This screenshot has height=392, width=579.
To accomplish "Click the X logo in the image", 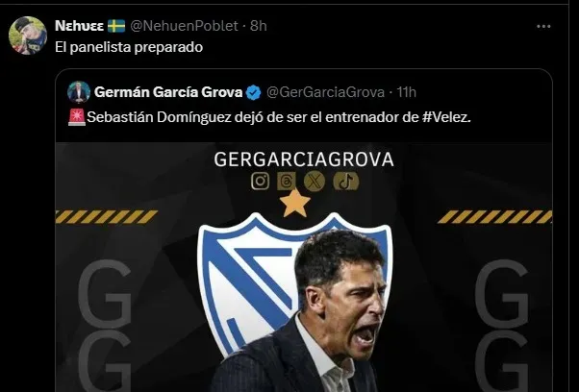I will [314, 181].
